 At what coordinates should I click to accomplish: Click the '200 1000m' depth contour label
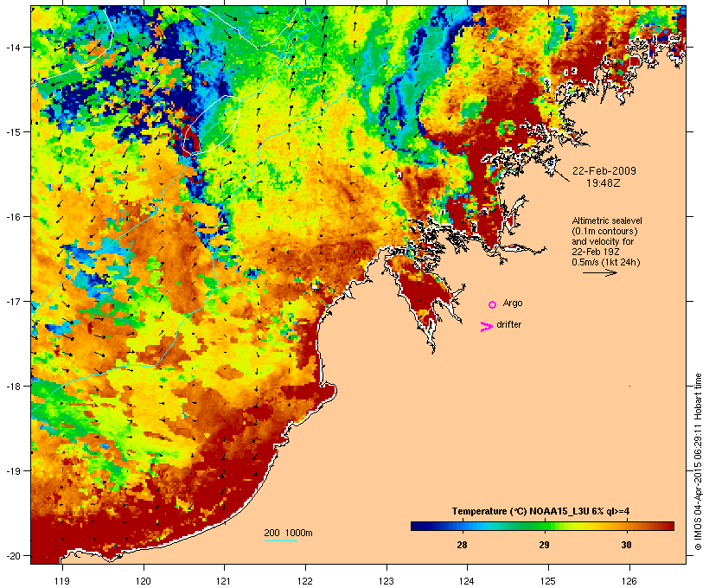[x=288, y=533]
